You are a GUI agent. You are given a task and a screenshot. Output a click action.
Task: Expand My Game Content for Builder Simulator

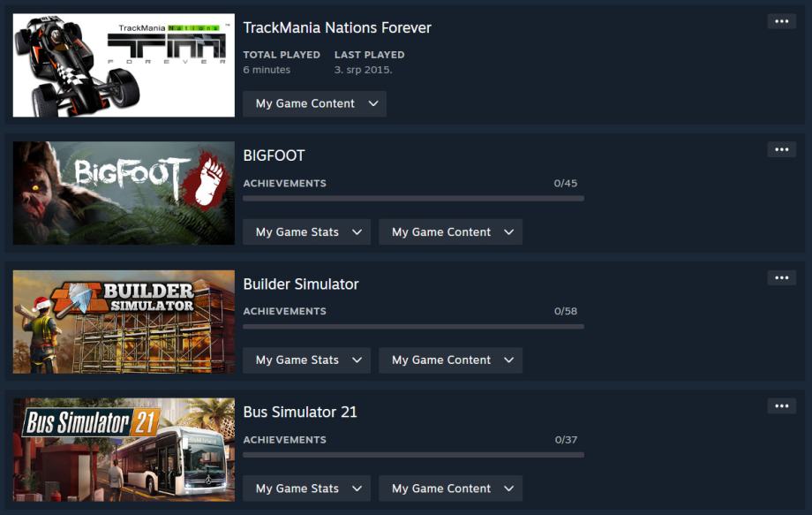[450, 360]
